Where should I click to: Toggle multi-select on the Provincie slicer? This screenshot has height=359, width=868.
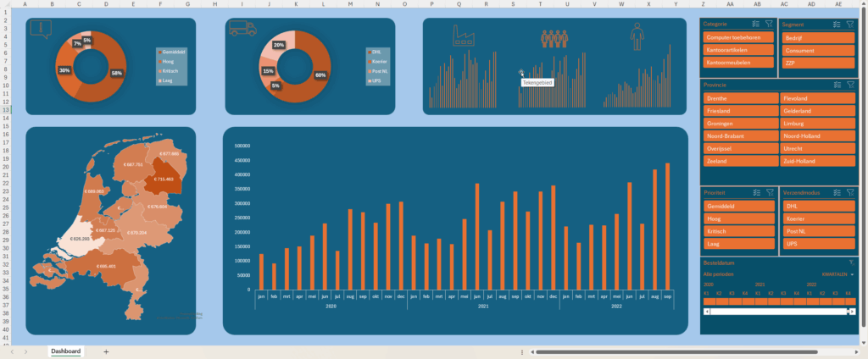(x=837, y=85)
